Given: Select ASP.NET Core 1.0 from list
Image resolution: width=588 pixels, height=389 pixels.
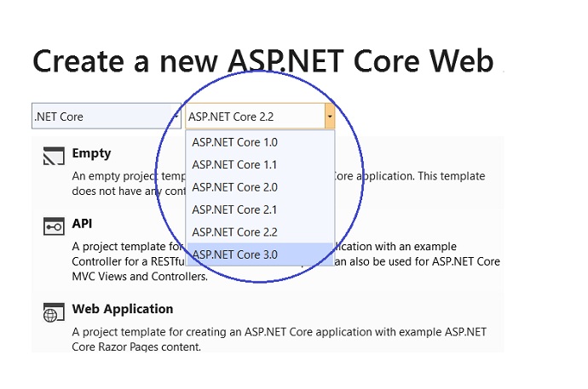Looking at the screenshot, I should (x=260, y=142).
